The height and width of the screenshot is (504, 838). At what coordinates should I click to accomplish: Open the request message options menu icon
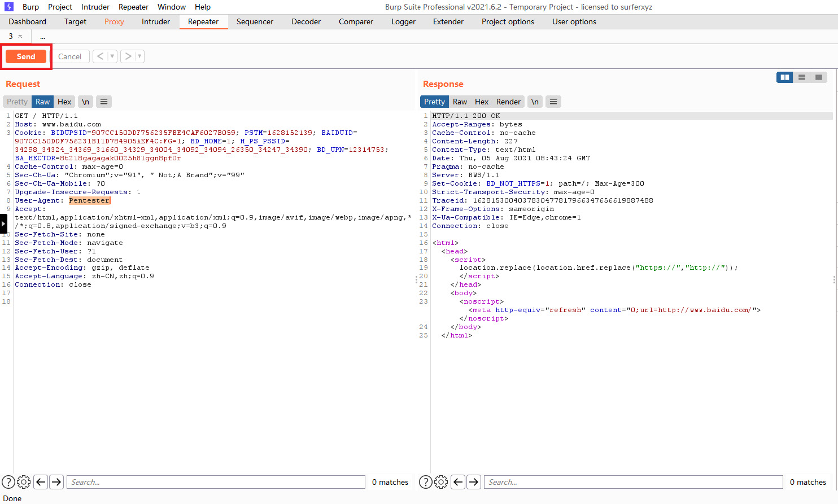point(103,102)
